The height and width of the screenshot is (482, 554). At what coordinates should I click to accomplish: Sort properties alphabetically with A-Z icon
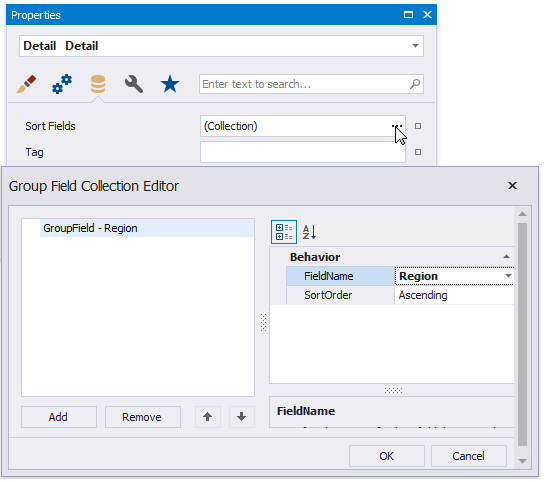point(309,232)
